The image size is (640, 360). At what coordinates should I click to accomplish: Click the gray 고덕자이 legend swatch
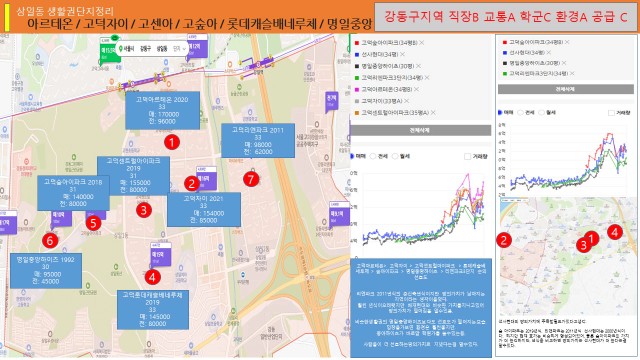click(357, 101)
